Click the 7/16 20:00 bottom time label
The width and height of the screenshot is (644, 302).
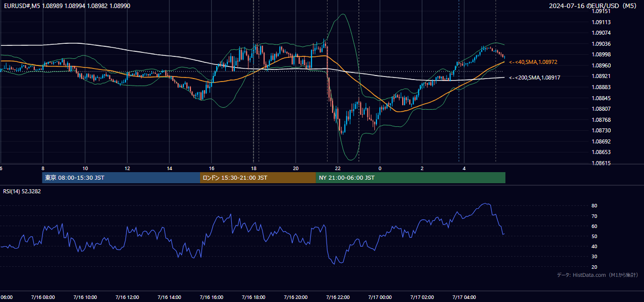296,297
